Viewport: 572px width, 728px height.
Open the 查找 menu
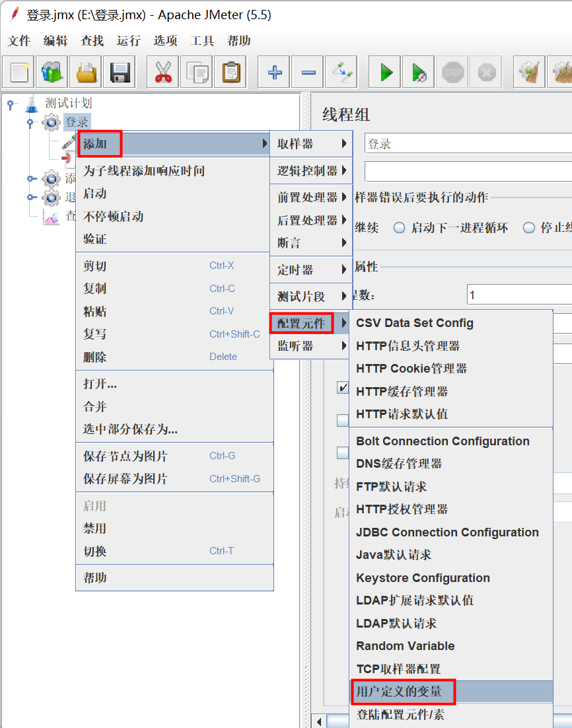(x=92, y=41)
